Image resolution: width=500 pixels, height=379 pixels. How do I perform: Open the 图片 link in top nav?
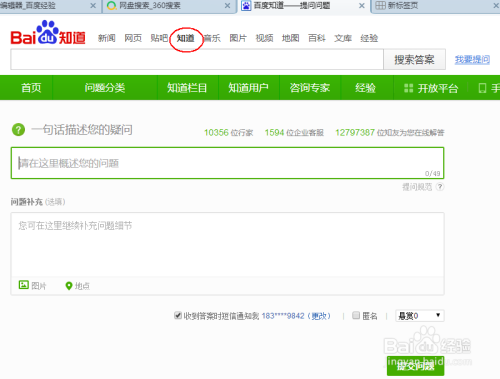(238, 38)
